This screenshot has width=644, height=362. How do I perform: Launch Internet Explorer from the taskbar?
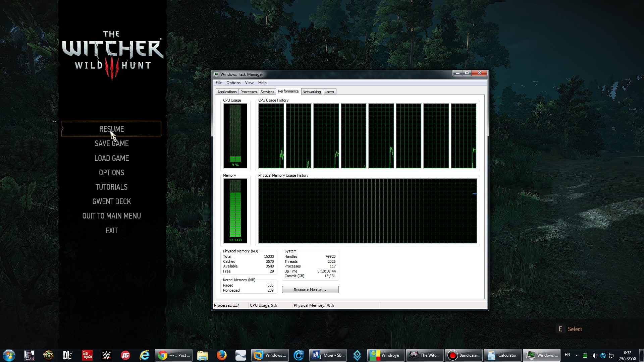tap(145, 355)
